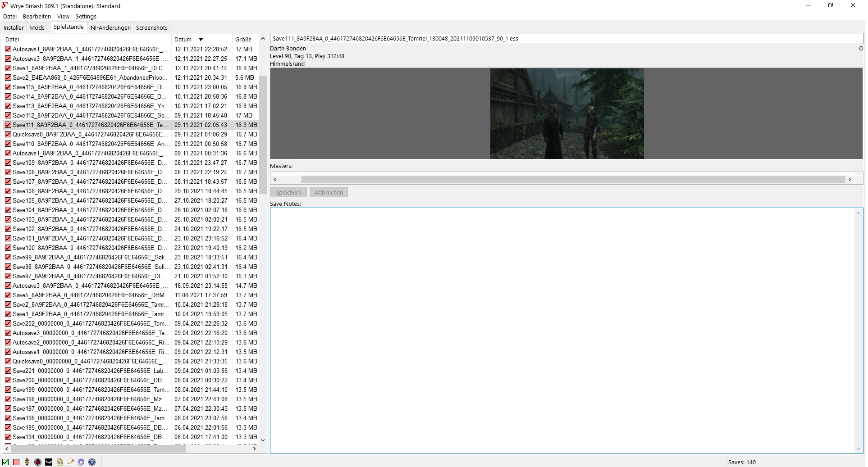Launch Skyrim via the yellow dragon icon
This screenshot has width=868, height=467.
click(27, 462)
